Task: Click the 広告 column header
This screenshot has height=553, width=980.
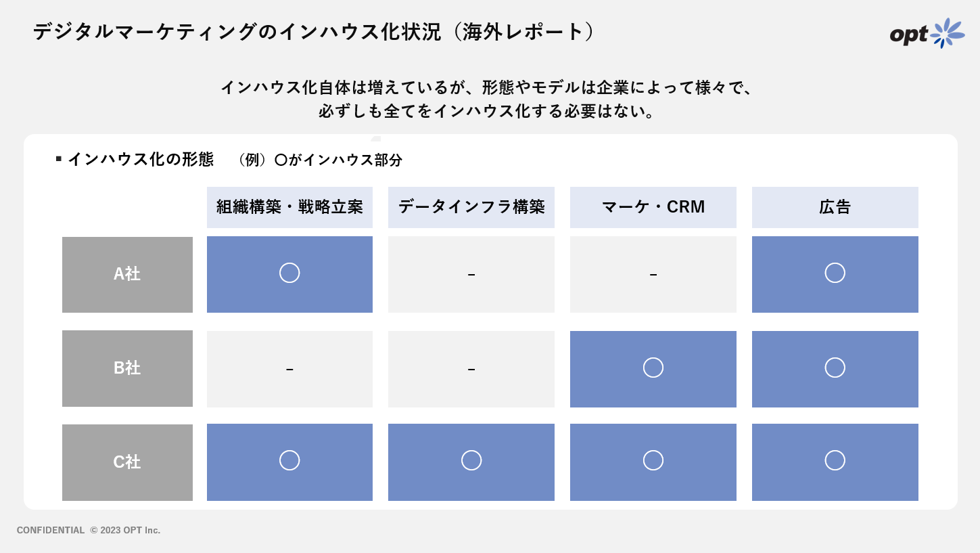Action: click(835, 207)
